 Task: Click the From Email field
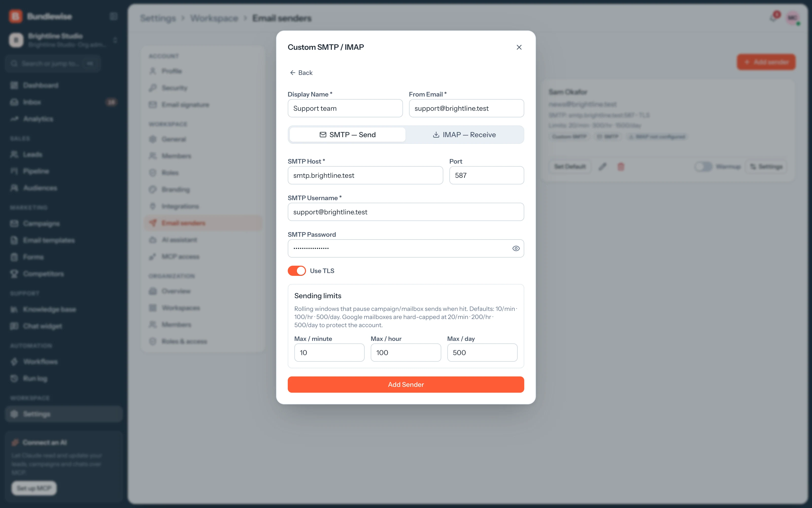tap(466, 108)
